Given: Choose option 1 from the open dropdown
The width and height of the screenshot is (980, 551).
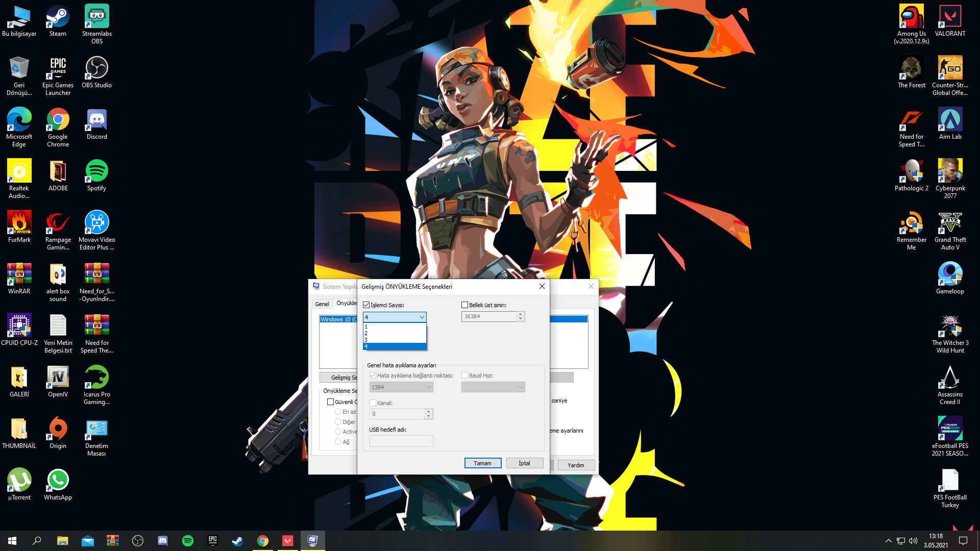Looking at the screenshot, I should point(394,327).
